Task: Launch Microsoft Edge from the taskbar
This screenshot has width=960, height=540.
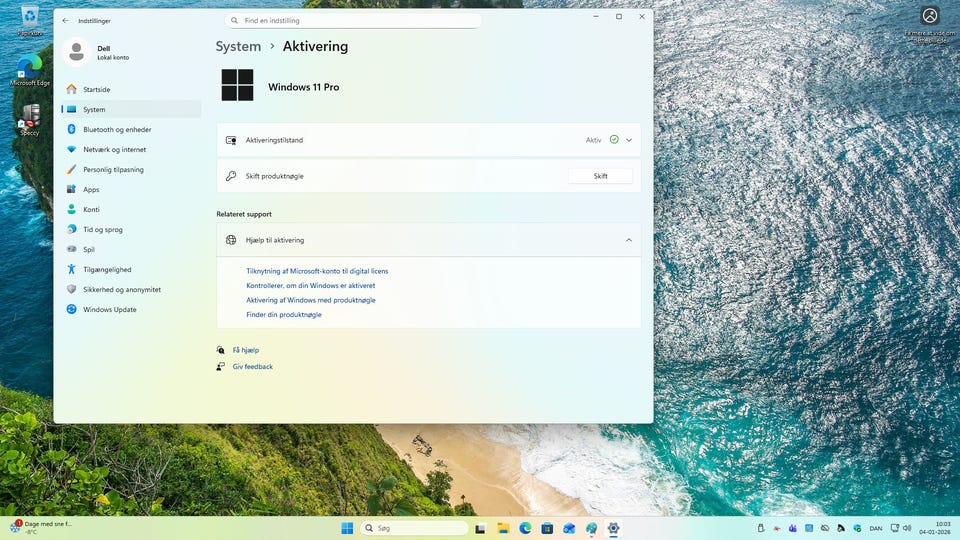Action: [525, 528]
